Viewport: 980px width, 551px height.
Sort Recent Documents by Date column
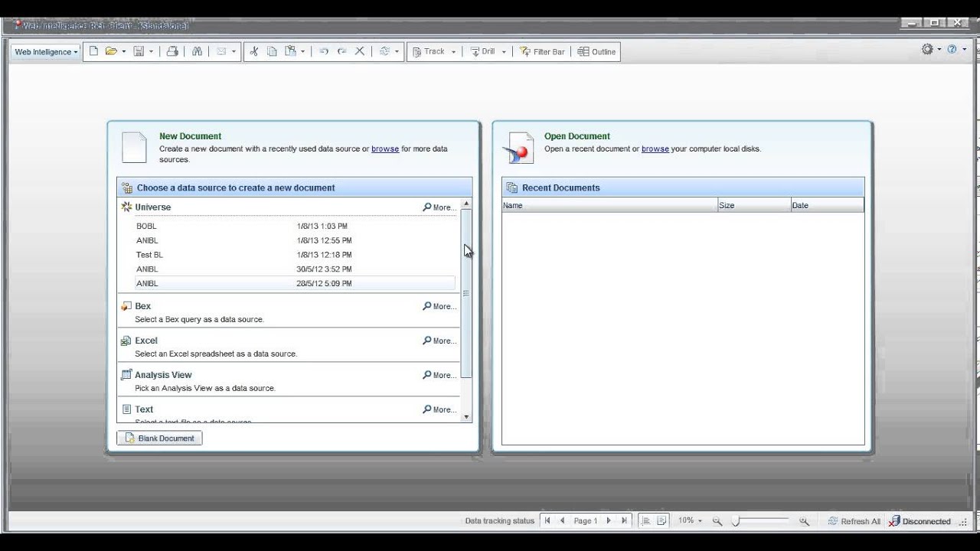coord(828,205)
